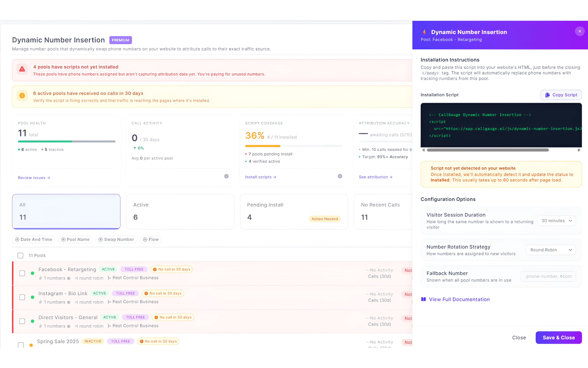
Task: Check the Instagram - Bio Link pool checkbox
Action: click(22, 297)
